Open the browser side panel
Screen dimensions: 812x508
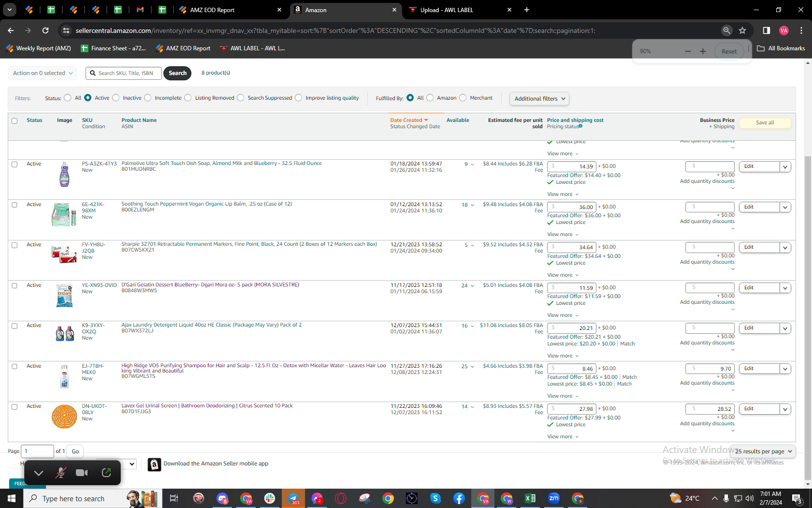pos(767,30)
